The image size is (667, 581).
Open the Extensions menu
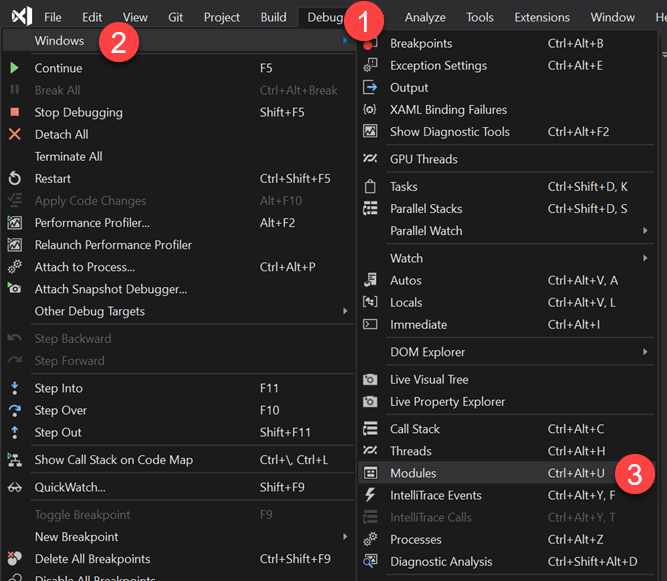[542, 17]
